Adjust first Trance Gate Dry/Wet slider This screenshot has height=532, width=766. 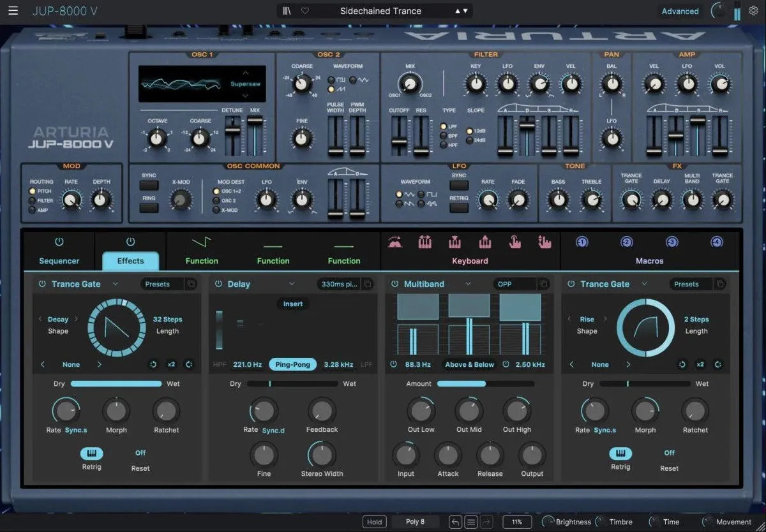click(116, 383)
